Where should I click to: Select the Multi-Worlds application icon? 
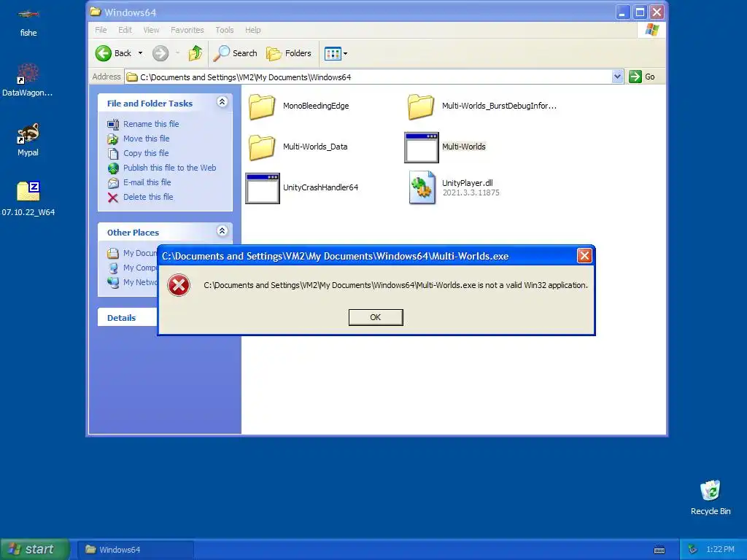(x=421, y=147)
